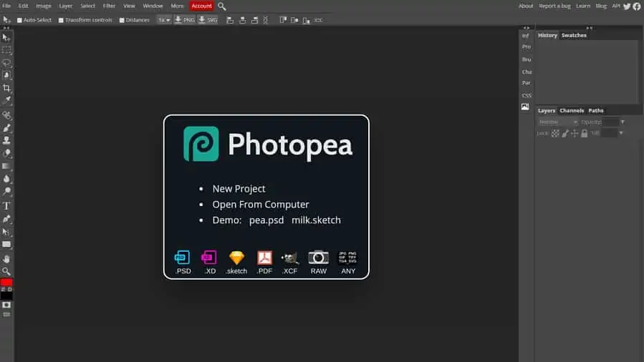
Task: Select the Eyedropper tool
Action: (6, 100)
